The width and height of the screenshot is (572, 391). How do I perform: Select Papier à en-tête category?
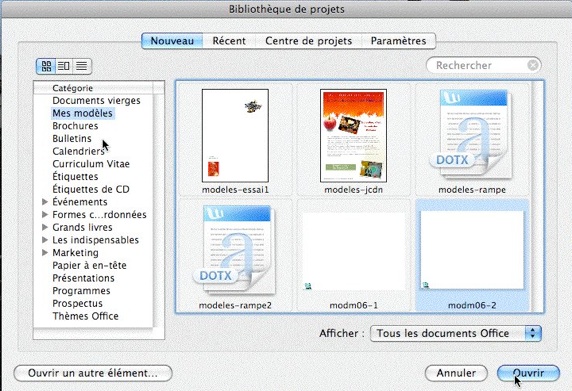[89, 265]
